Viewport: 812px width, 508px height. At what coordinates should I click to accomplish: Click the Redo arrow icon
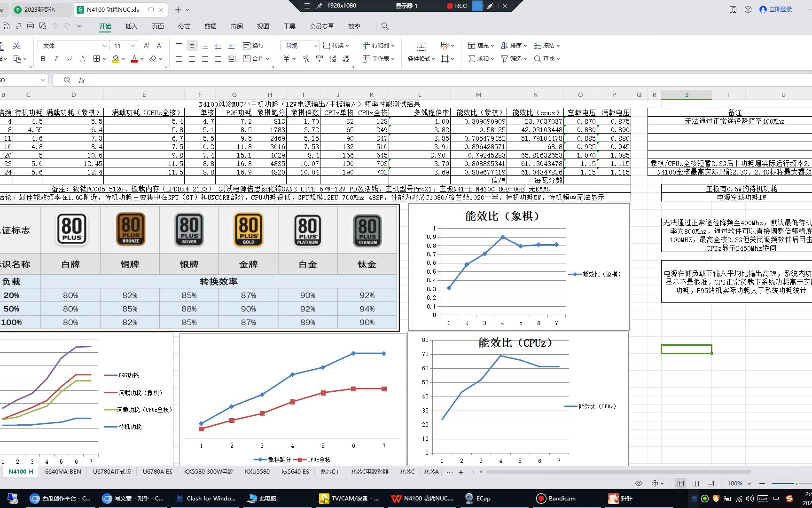(67, 26)
